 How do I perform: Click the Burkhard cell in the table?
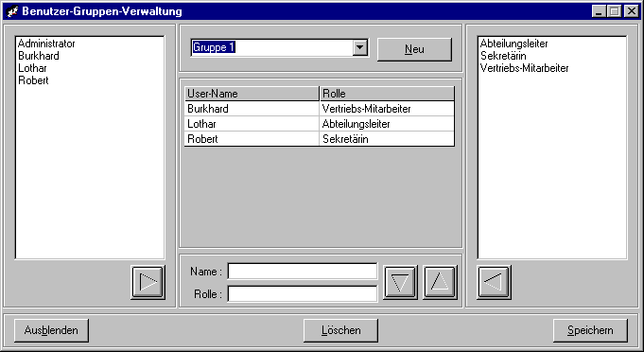click(x=252, y=109)
